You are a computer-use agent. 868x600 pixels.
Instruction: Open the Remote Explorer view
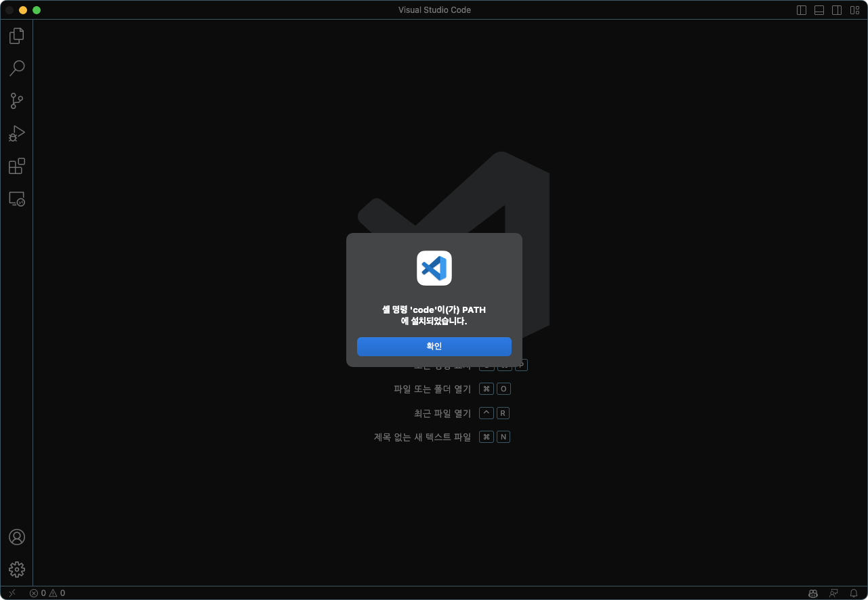coord(17,198)
